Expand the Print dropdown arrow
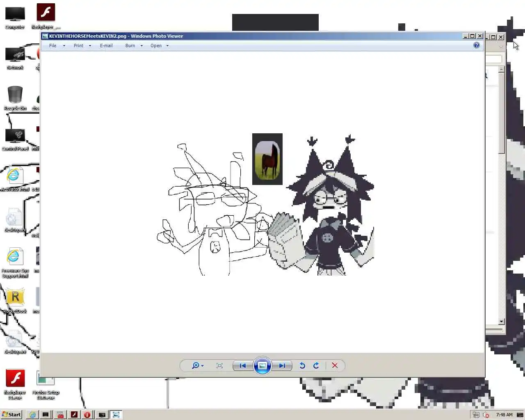This screenshot has width=525, height=420. (x=90, y=46)
